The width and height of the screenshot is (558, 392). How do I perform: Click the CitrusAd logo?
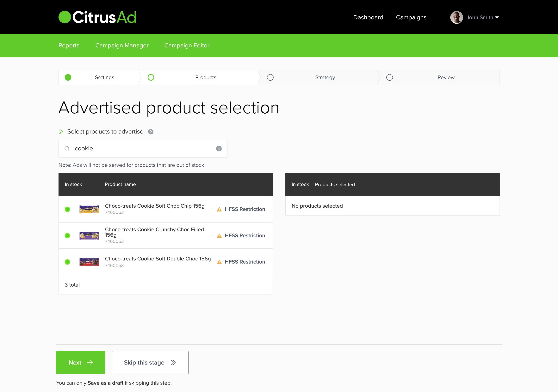(97, 17)
